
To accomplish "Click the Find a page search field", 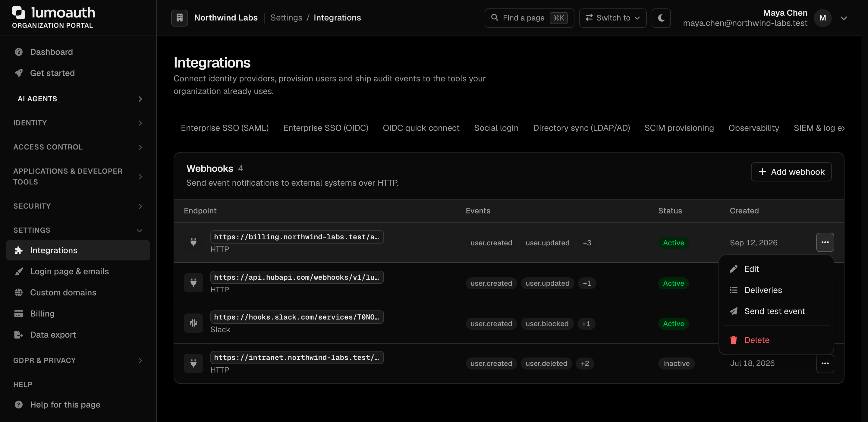I will click(x=529, y=18).
